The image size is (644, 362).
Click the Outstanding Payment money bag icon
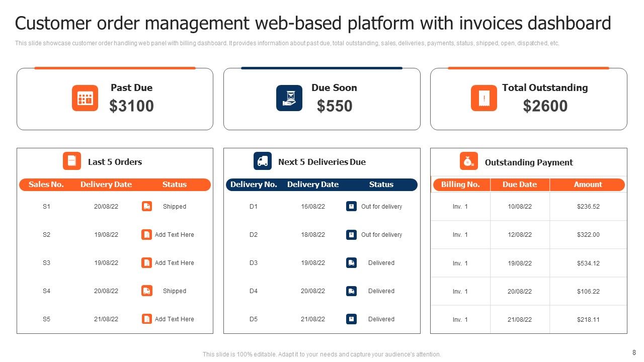[x=468, y=161]
